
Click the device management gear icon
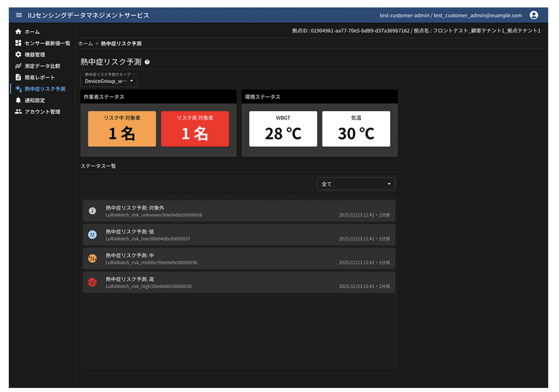pos(18,55)
